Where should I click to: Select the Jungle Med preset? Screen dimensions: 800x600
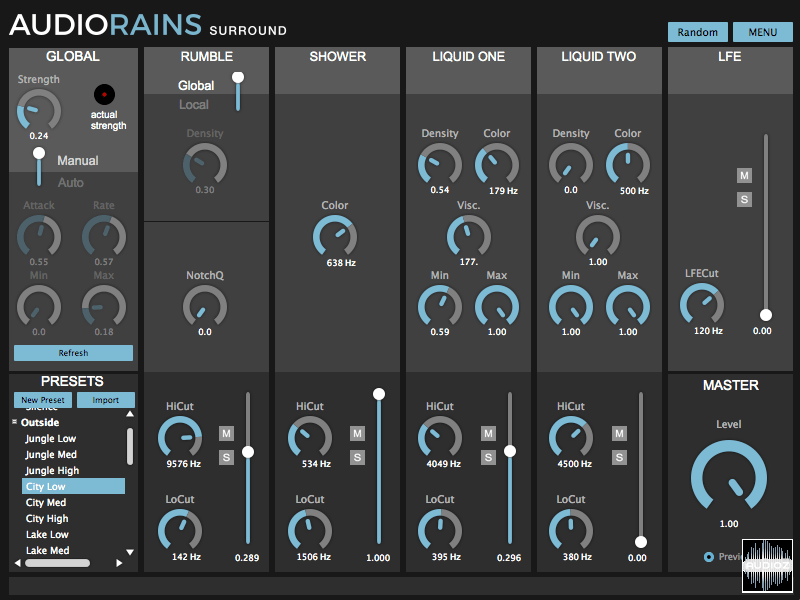click(x=51, y=454)
